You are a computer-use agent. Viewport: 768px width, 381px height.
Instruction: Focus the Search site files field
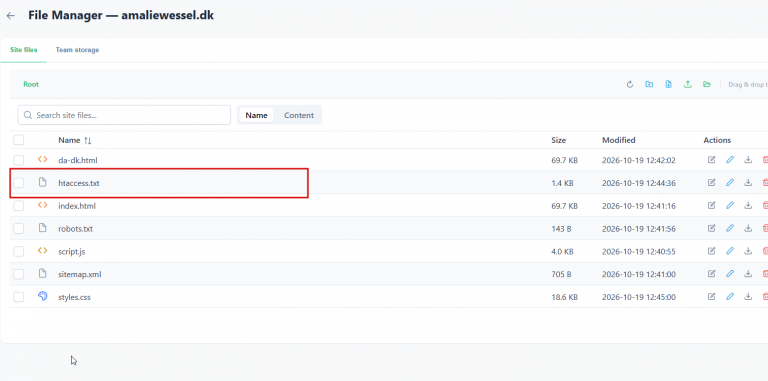[124, 115]
